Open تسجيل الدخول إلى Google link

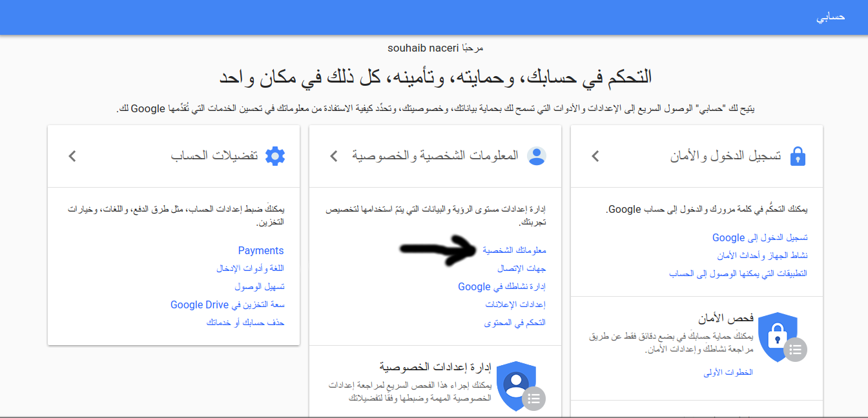click(x=760, y=238)
